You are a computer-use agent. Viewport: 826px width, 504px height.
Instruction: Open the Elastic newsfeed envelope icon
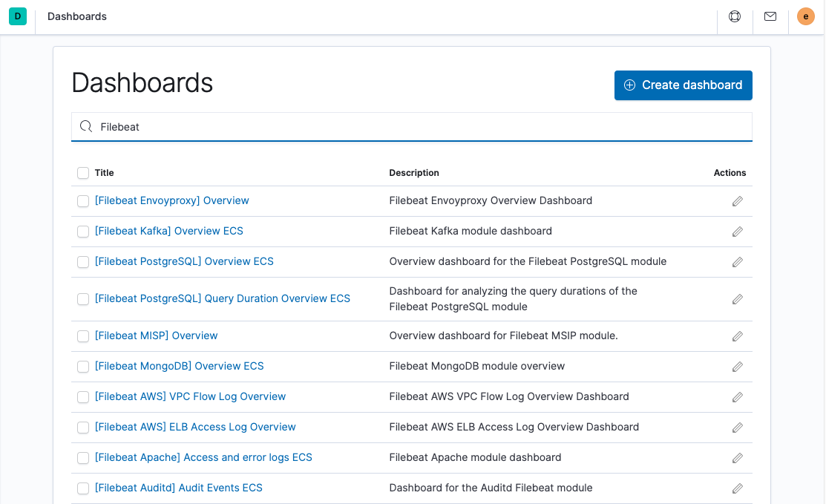click(770, 16)
